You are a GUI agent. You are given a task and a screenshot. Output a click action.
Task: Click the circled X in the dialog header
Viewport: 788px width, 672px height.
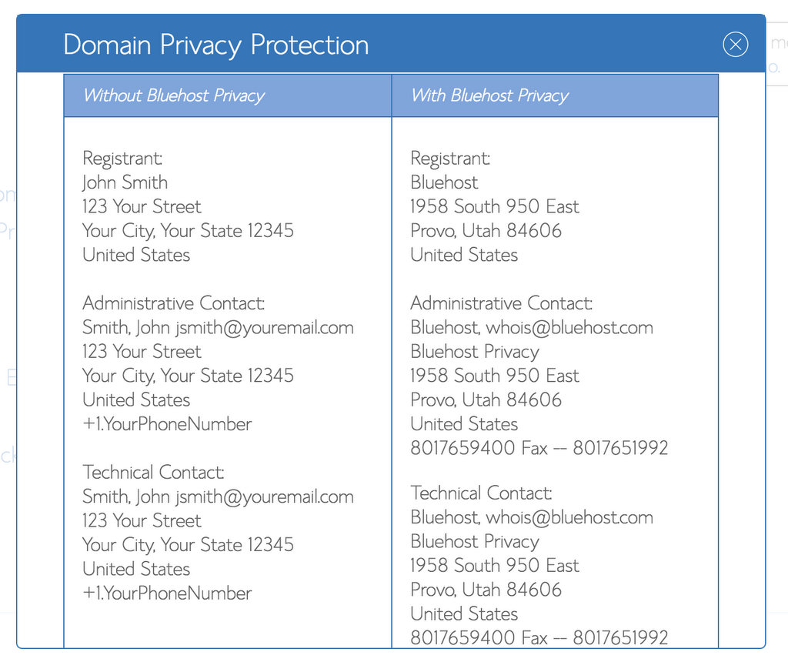[x=736, y=44]
